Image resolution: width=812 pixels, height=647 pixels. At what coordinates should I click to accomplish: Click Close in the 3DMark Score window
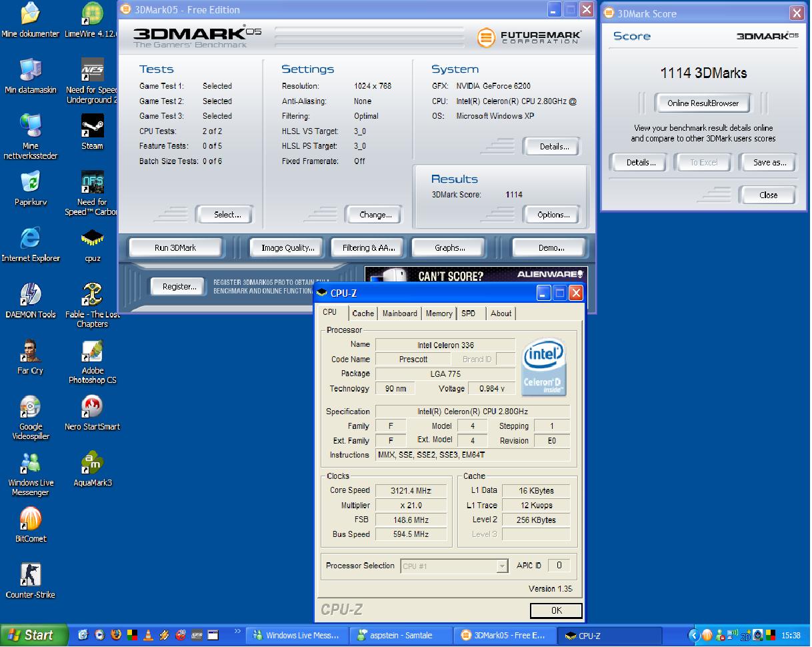pyautogui.click(x=768, y=195)
